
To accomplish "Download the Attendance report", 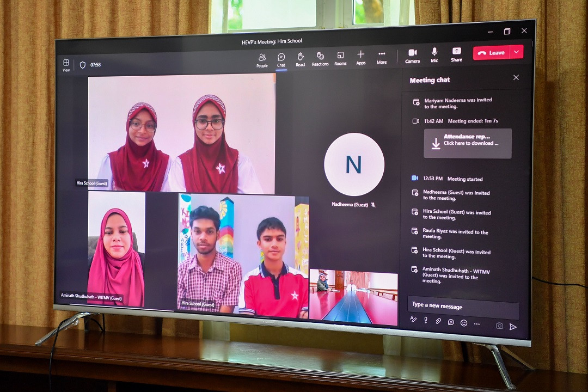I will point(468,143).
